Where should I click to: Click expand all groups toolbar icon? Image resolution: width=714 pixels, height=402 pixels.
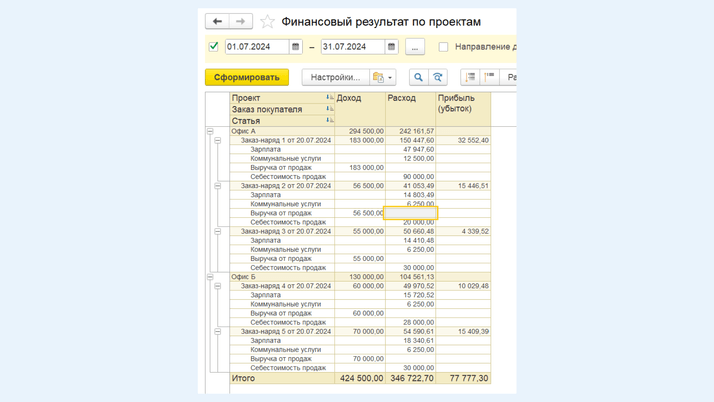pyautogui.click(x=470, y=77)
